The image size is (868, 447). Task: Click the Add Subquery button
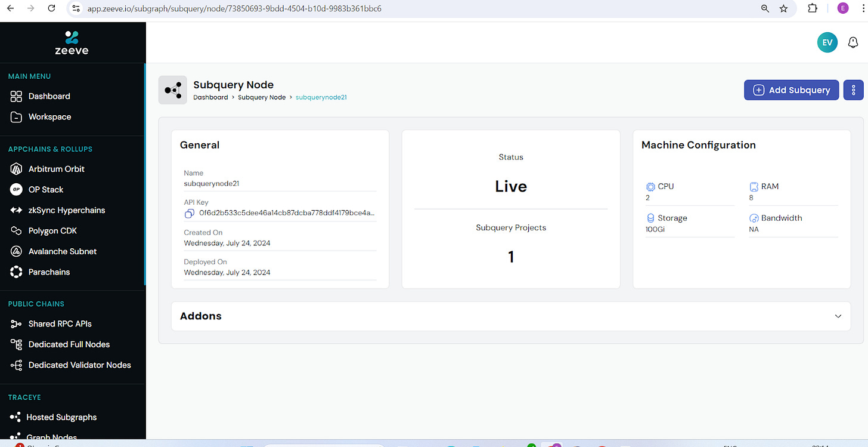792,90
